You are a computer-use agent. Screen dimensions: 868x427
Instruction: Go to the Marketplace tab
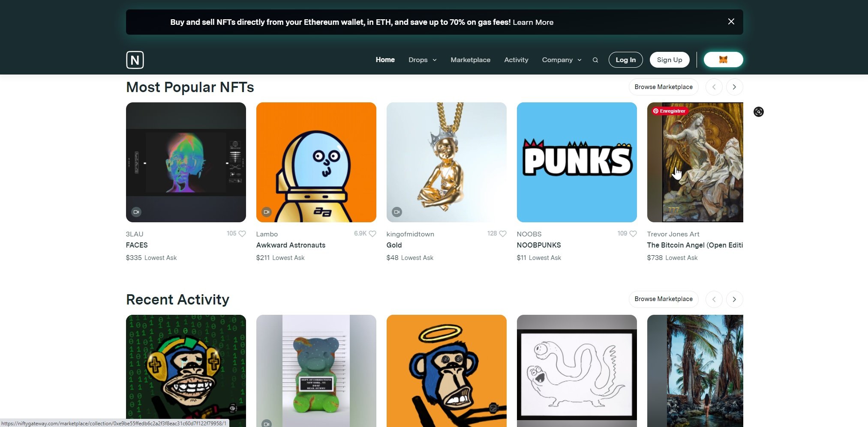pos(470,60)
